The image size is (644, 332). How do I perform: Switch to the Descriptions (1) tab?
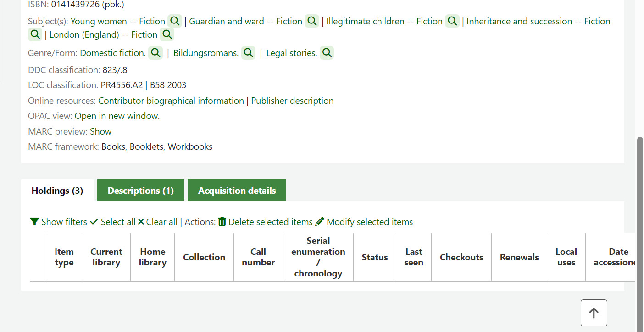click(140, 191)
